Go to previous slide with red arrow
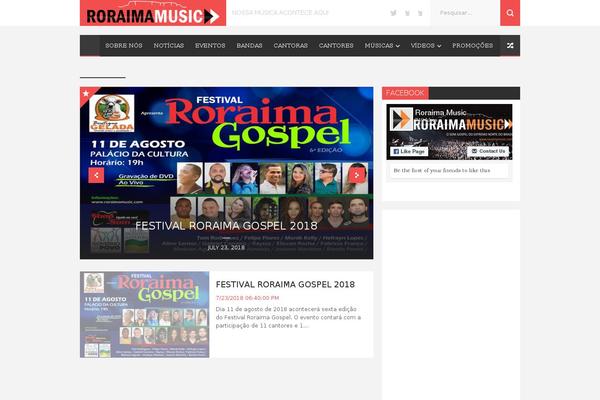 pos(96,175)
